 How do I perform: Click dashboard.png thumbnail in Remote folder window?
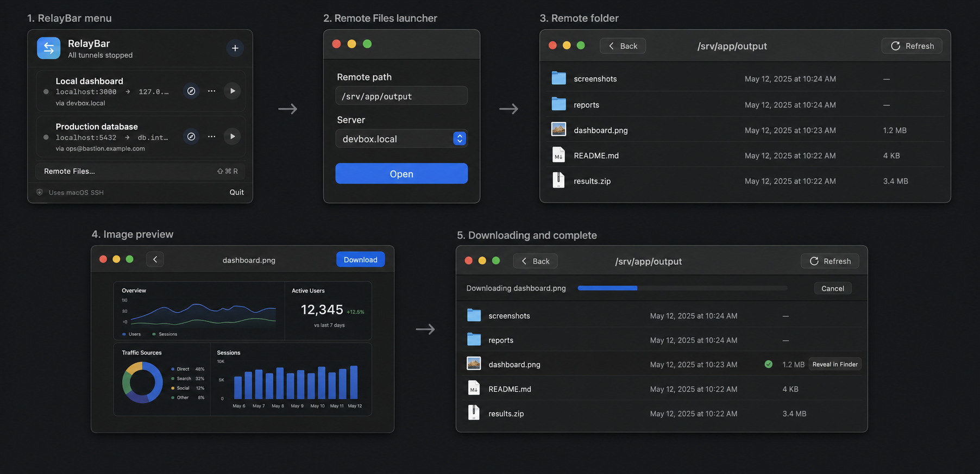click(558, 129)
